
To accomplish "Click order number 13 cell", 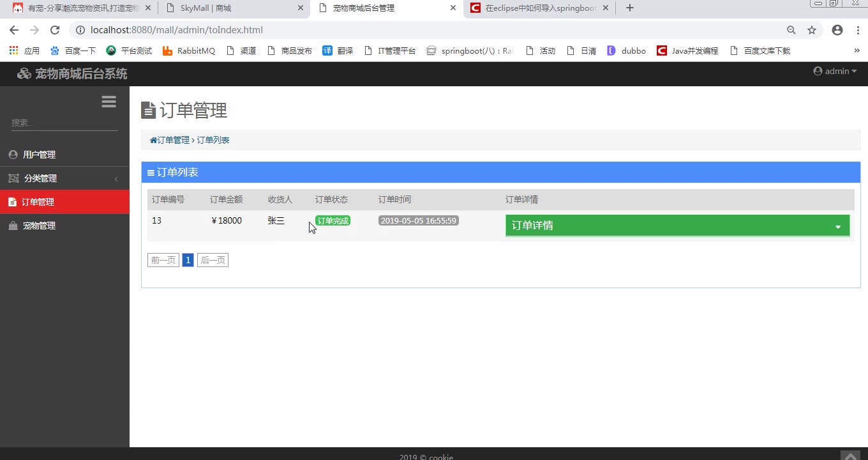I will tap(156, 220).
